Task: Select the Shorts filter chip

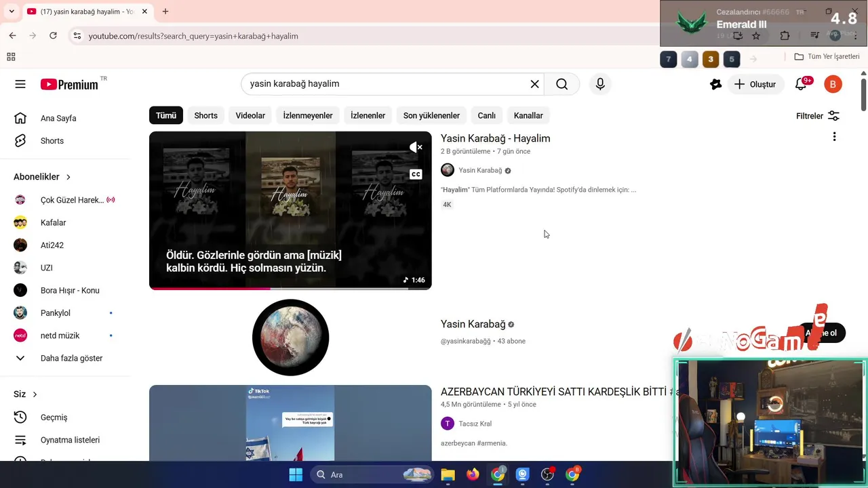Action: pyautogui.click(x=206, y=115)
